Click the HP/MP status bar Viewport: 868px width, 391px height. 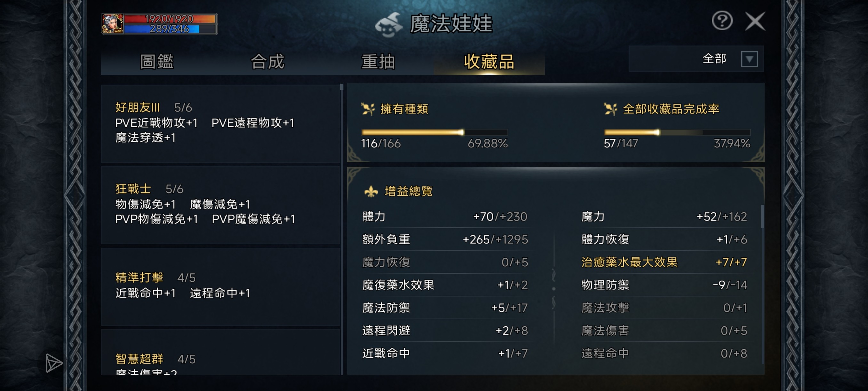[170, 24]
